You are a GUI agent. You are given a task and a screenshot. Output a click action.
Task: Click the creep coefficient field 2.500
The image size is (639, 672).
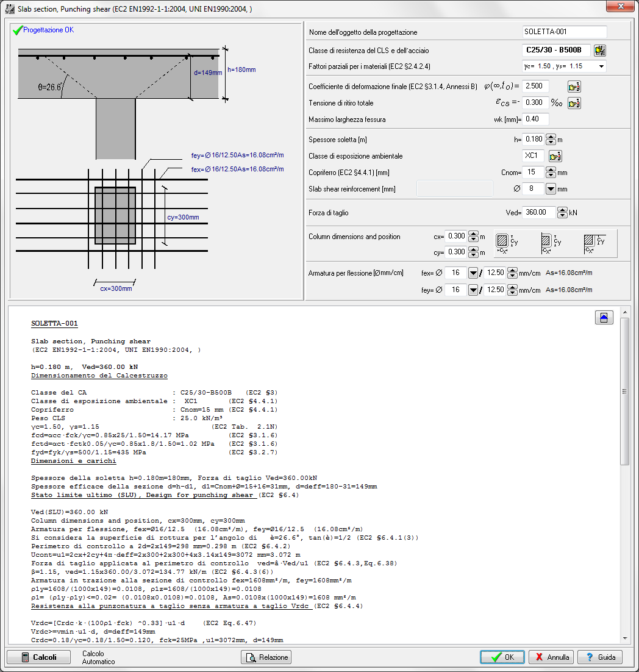535,86
